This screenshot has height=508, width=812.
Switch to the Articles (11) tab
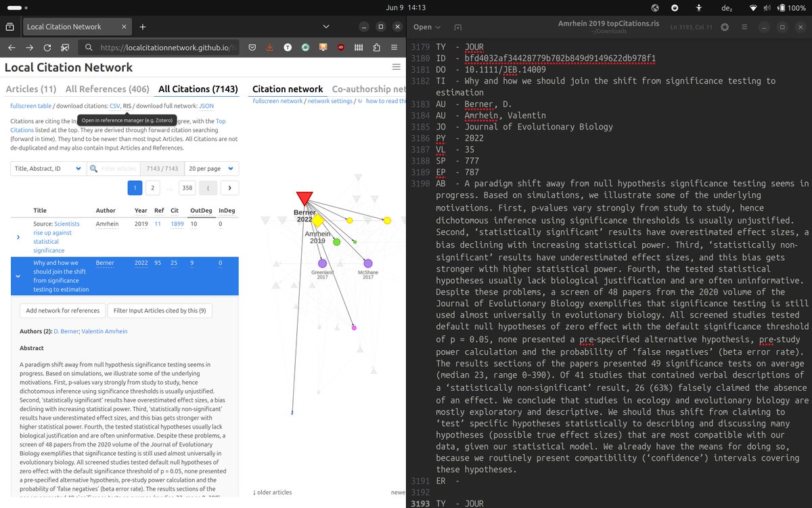pos(31,89)
